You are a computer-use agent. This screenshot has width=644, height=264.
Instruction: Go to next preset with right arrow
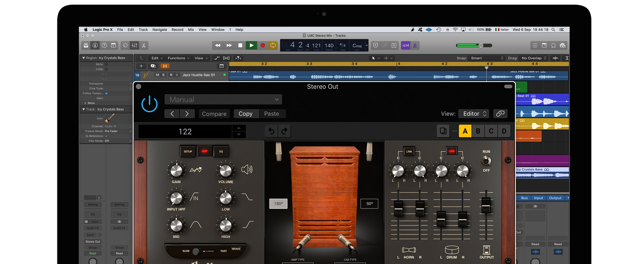pos(187,114)
